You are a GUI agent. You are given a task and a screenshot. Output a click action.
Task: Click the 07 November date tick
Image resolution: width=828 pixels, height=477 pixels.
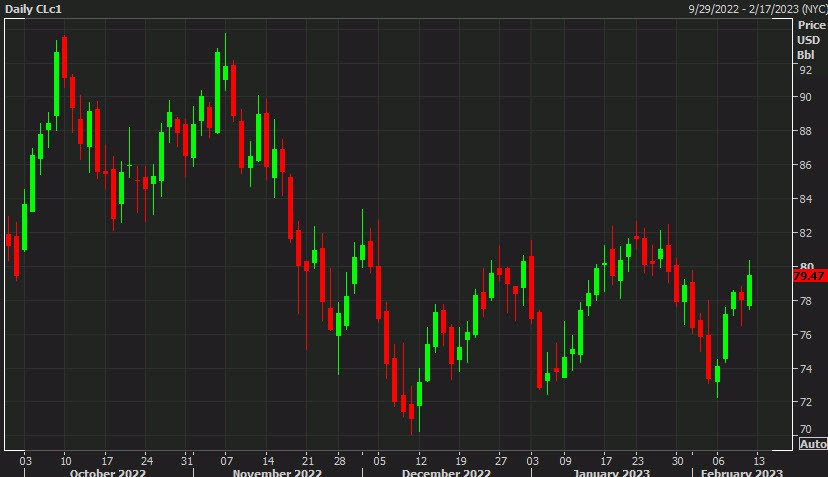(x=227, y=461)
